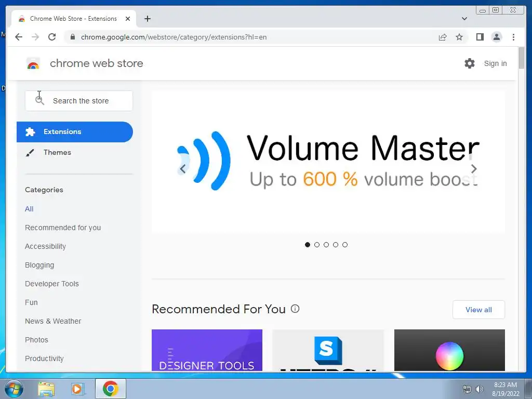Viewport: 532px width, 399px height.
Task: Select the first carousel dot
Action: (x=308, y=245)
